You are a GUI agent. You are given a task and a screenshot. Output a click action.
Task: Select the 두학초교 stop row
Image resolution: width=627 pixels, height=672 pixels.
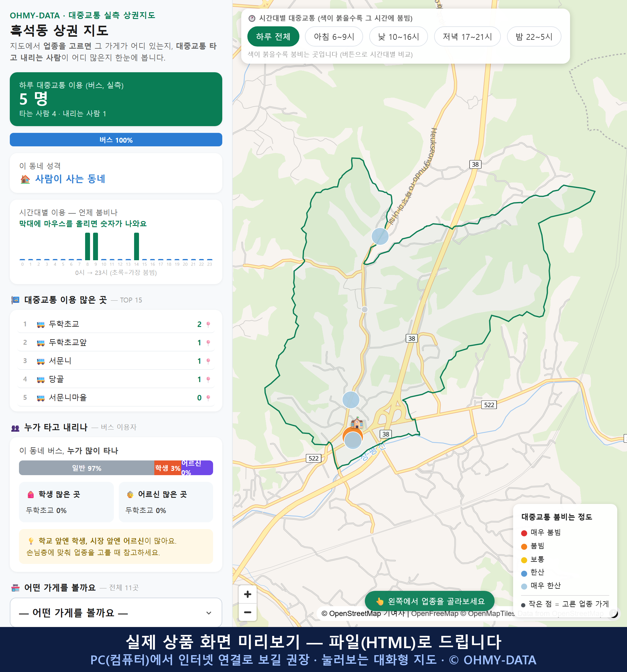click(x=116, y=324)
